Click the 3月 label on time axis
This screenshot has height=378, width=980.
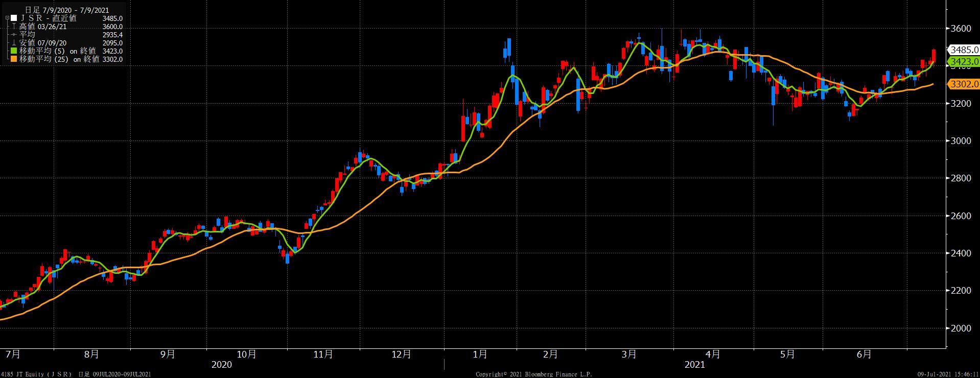629,355
